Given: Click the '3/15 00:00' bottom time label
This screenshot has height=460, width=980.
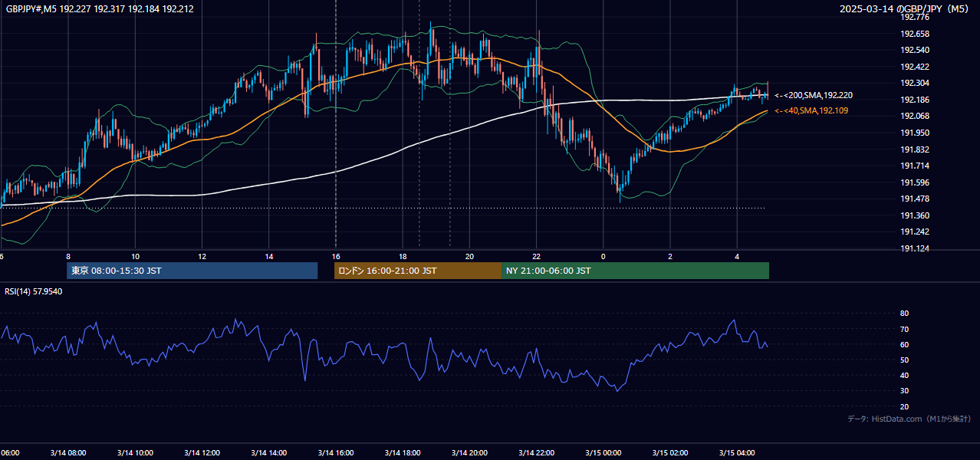Looking at the screenshot, I should tap(603, 453).
